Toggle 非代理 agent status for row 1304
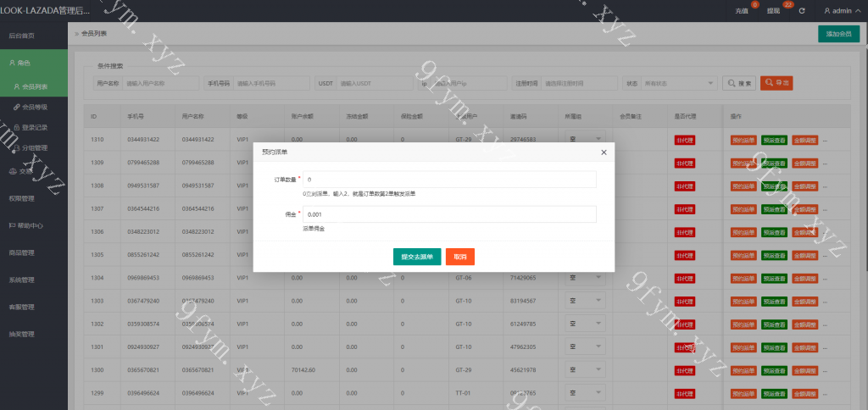 click(685, 279)
